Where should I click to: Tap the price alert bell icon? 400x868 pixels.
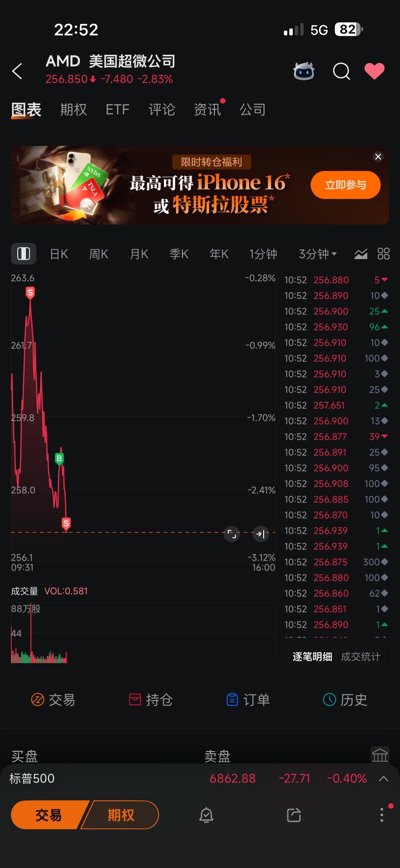click(206, 815)
